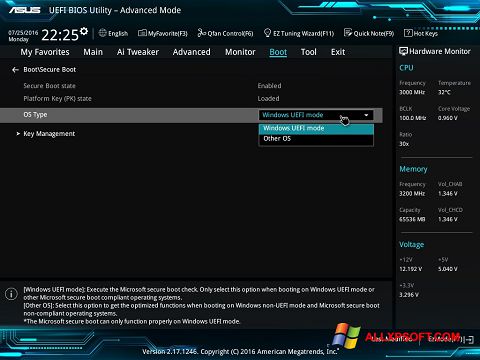The image size is (480, 360).
Task: Expand the Key Management submenu
Action: (x=49, y=134)
